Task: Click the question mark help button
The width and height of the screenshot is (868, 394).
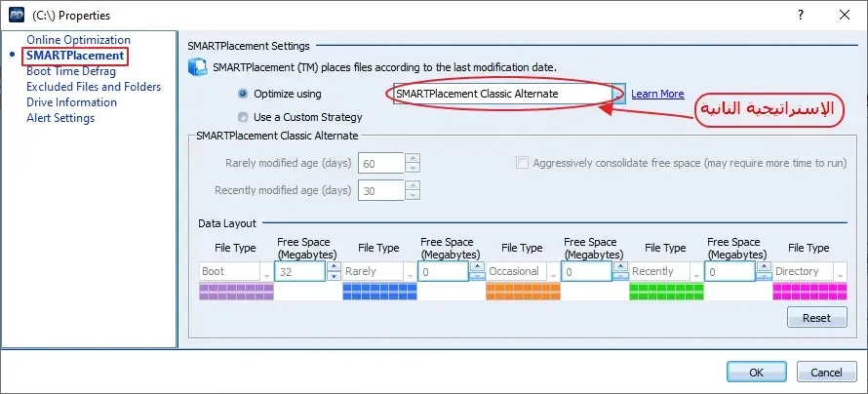Action: (x=801, y=15)
